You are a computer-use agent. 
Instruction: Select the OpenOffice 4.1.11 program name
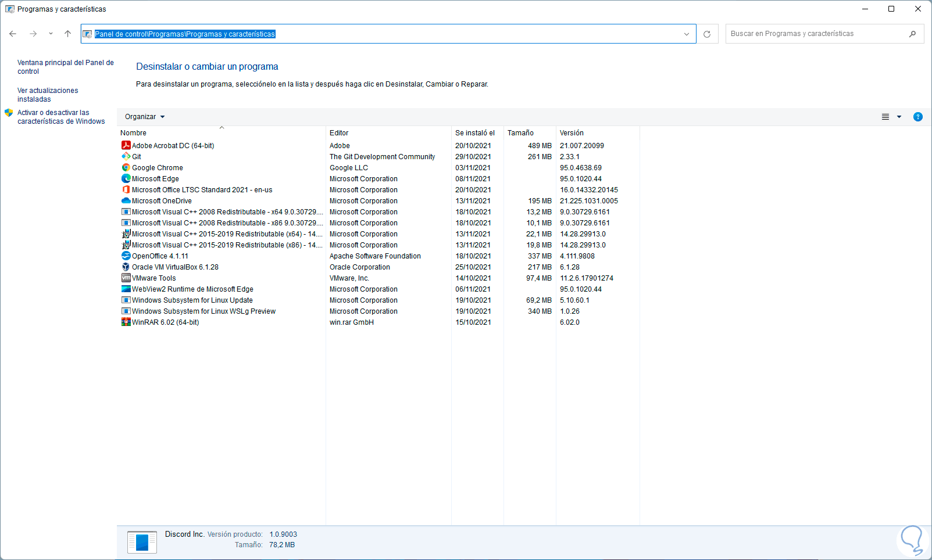[x=160, y=256]
